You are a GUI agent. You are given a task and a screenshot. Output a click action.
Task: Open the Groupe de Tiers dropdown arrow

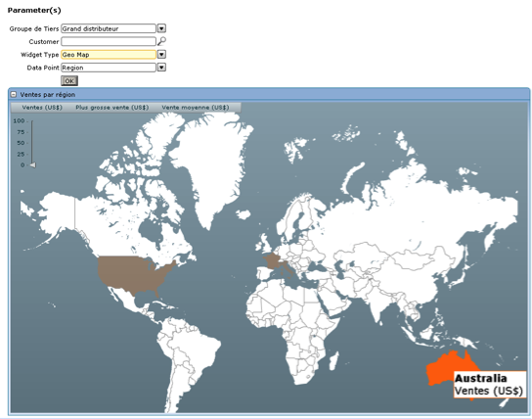coord(161,28)
